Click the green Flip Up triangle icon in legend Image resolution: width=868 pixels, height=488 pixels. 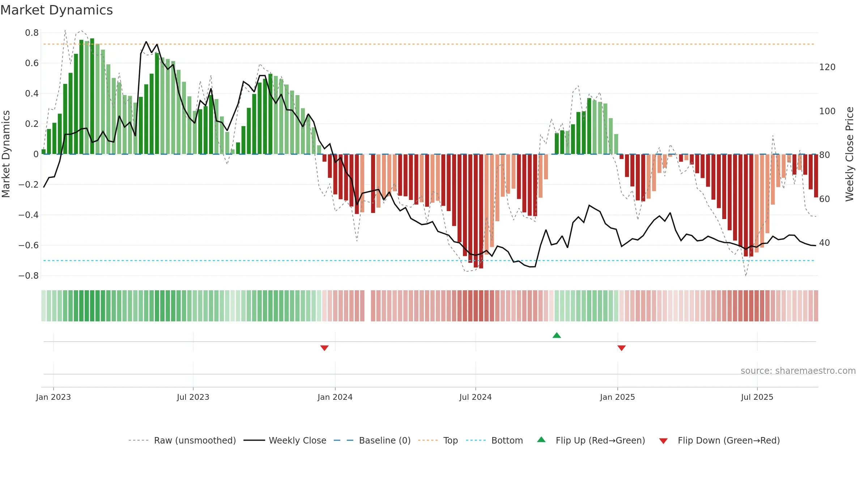[541, 440]
